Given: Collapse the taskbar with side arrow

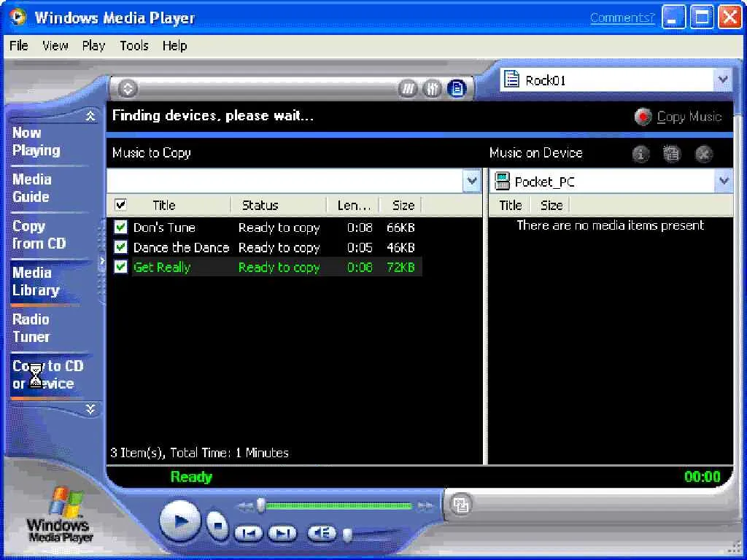Looking at the screenshot, I should [x=101, y=261].
